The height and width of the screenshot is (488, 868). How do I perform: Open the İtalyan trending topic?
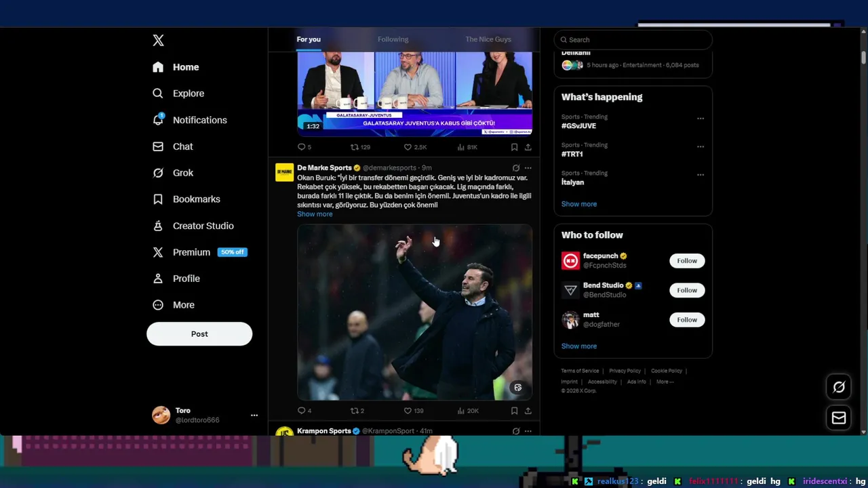click(x=572, y=182)
